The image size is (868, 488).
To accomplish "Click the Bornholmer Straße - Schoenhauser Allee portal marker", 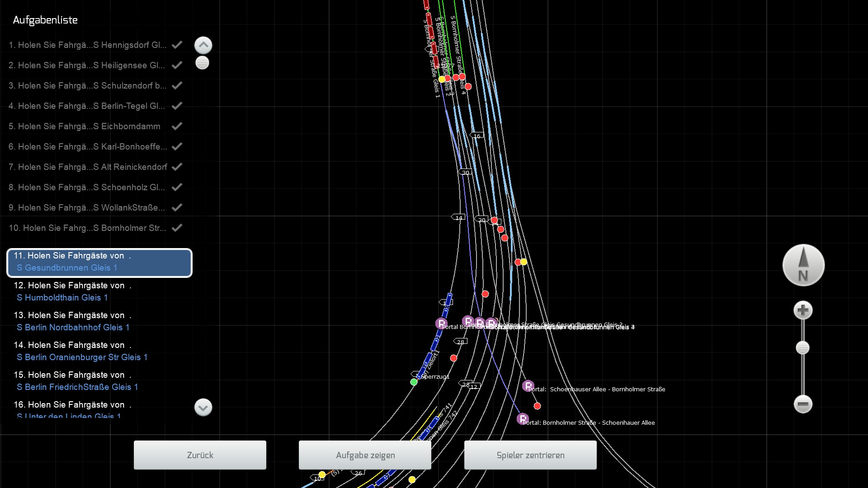I will [x=523, y=419].
